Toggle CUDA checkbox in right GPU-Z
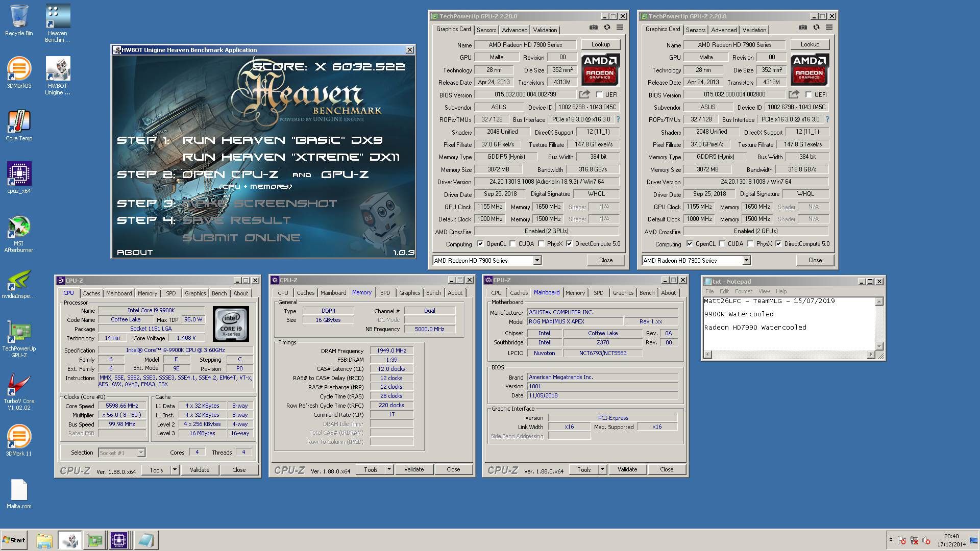980x551 pixels. pos(722,244)
